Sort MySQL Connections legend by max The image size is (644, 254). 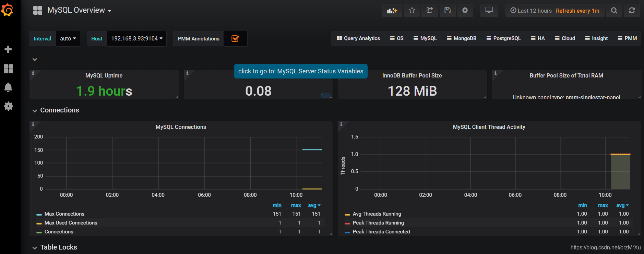click(x=296, y=205)
